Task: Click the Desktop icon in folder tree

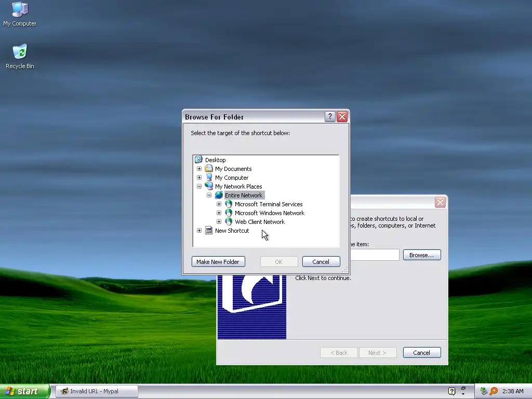Action: [199, 160]
